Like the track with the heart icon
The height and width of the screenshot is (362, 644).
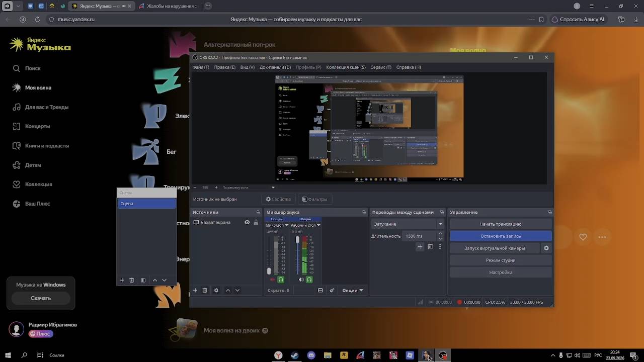click(583, 237)
